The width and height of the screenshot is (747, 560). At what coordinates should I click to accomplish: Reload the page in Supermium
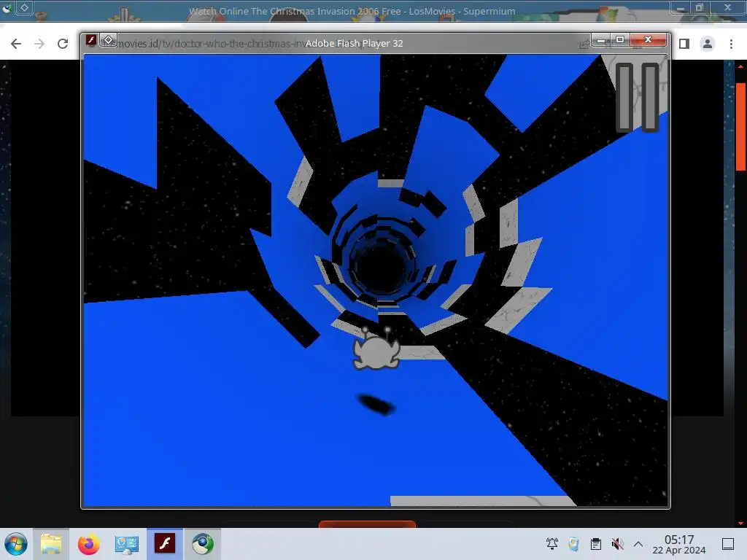point(63,44)
